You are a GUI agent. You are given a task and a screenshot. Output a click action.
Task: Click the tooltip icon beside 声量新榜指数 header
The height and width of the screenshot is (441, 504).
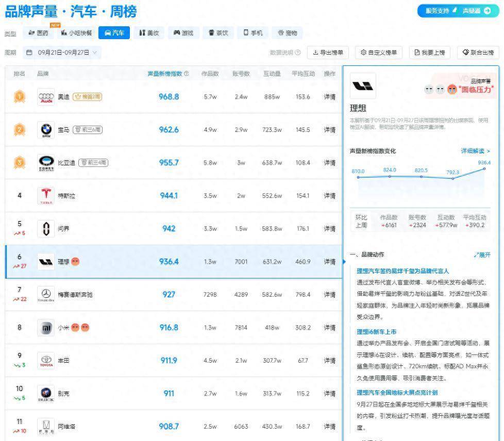pos(187,74)
